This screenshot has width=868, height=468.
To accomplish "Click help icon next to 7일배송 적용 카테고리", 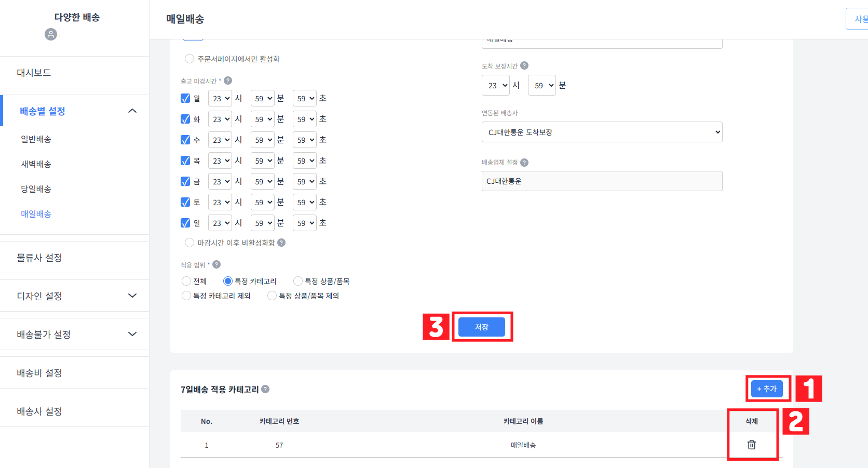I will 265,389.
